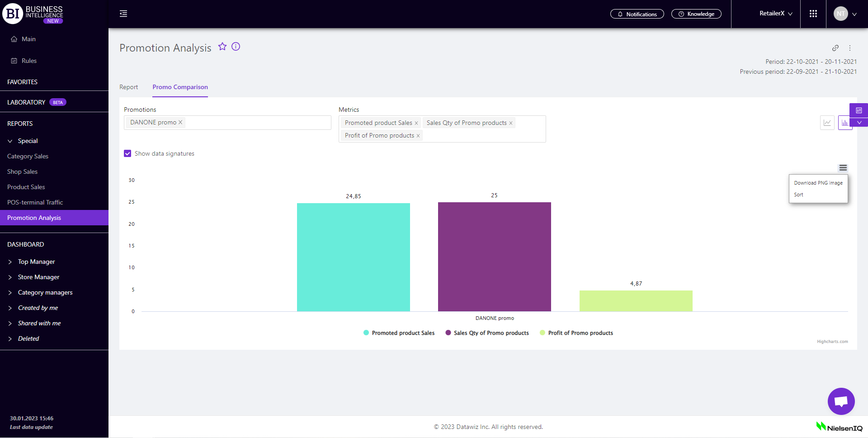
Task: Switch to the Report tab
Action: point(128,87)
